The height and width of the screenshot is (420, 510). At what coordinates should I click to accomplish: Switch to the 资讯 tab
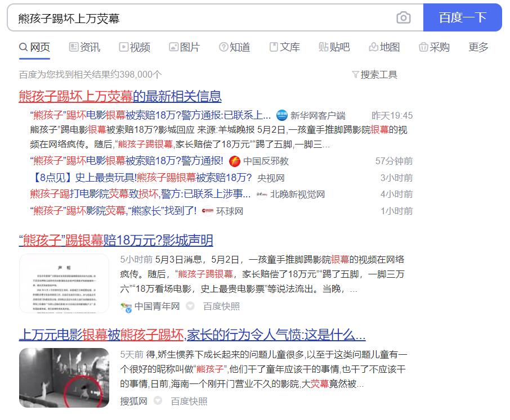coord(84,47)
